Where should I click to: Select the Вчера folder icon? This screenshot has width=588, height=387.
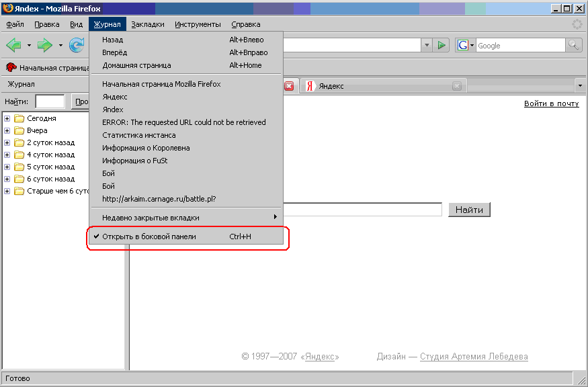pyautogui.click(x=19, y=130)
